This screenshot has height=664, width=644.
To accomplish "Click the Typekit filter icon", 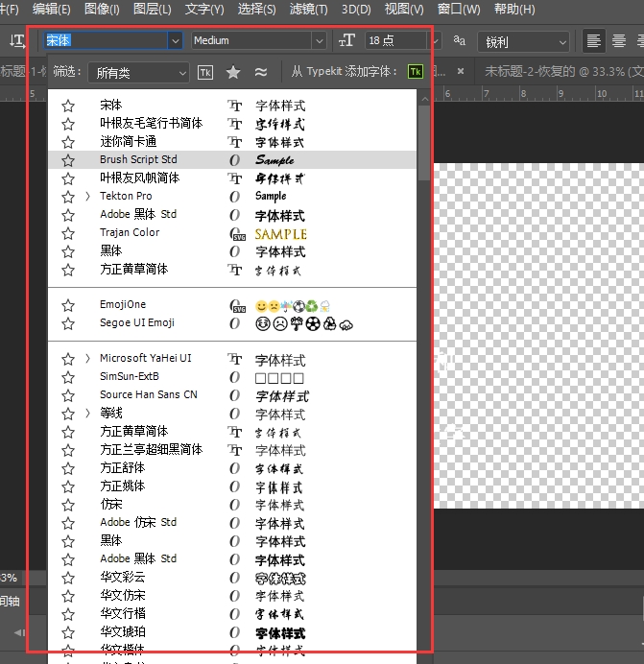I will click(205, 73).
